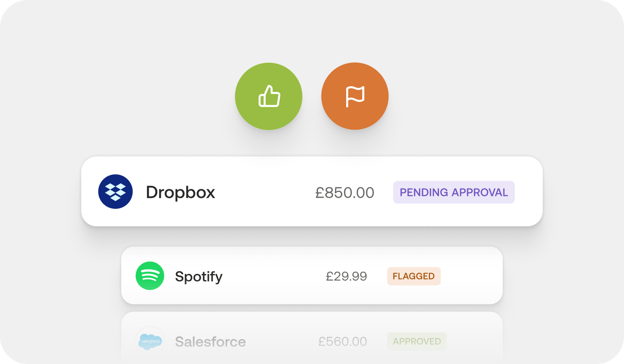Image resolution: width=624 pixels, height=364 pixels.
Task: Select the Spotify card between name and amount
Action: (x=273, y=276)
